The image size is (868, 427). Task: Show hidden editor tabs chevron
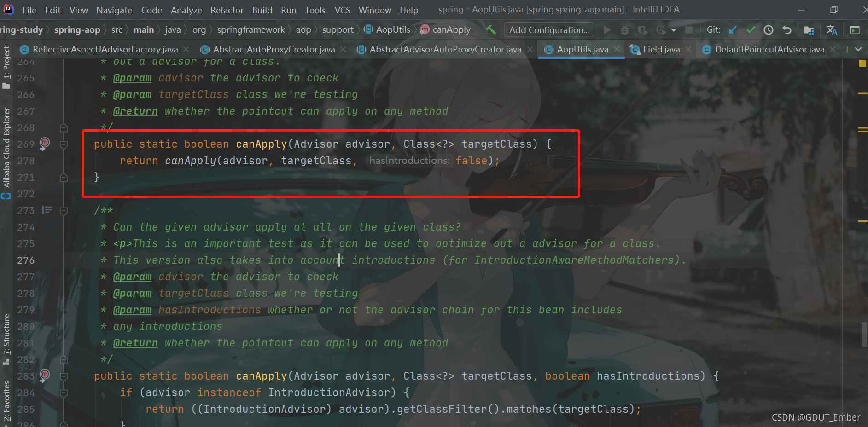pyautogui.click(x=858, y=49)
